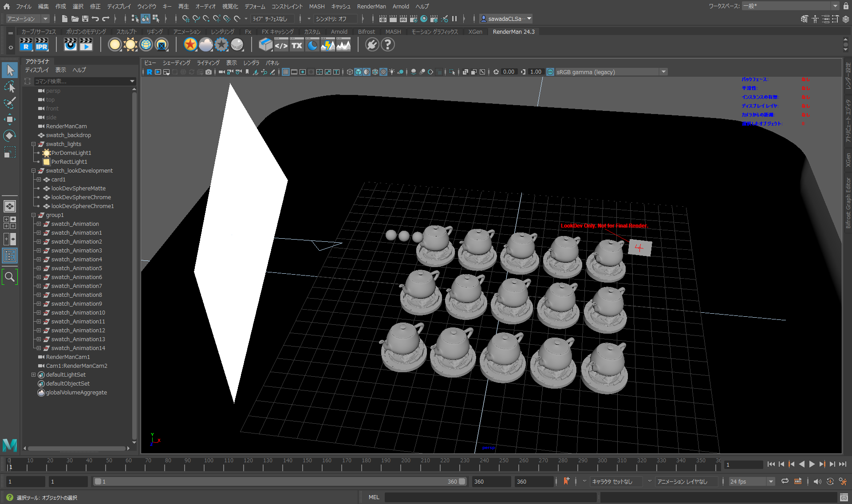Viewport: 852px width, 504px height.
Task: Expand the card1 node in the Outliner
Action: (39, 179)
